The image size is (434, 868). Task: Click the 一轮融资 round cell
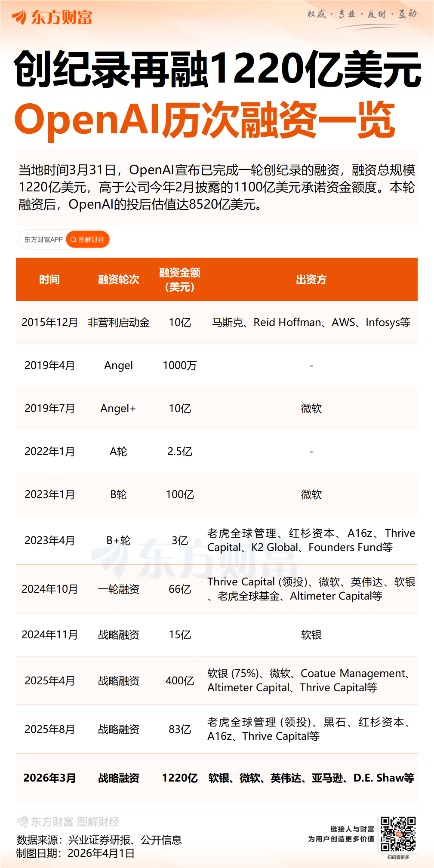[119, 589]
